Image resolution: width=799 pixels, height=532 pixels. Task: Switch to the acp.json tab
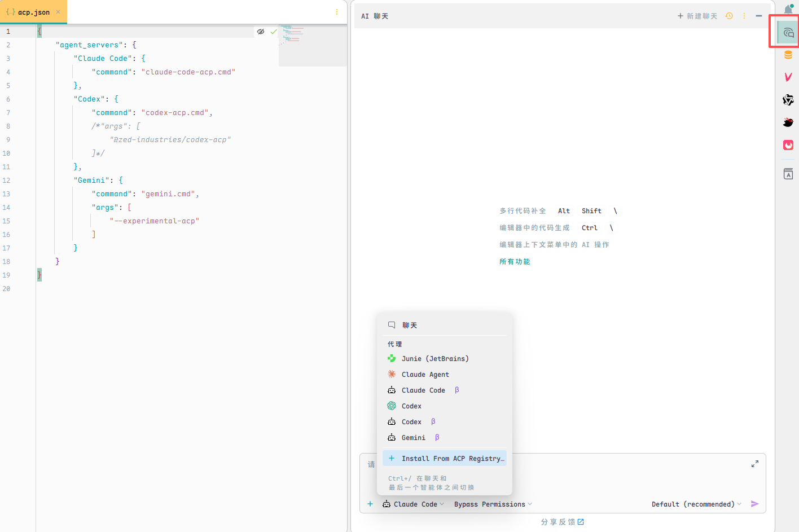(33, 12)
